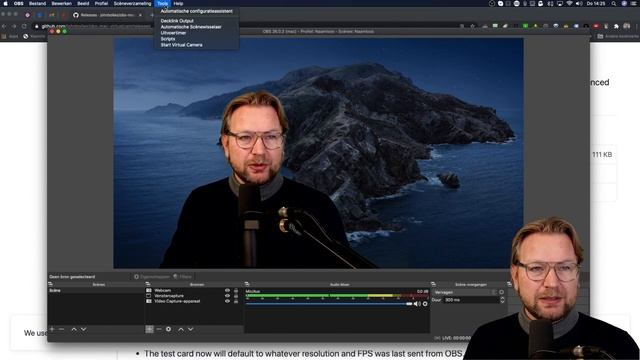This screenshot has width=640, height=360.
Task: Move the source down in the Bronnen list
Action: (190, 329)
